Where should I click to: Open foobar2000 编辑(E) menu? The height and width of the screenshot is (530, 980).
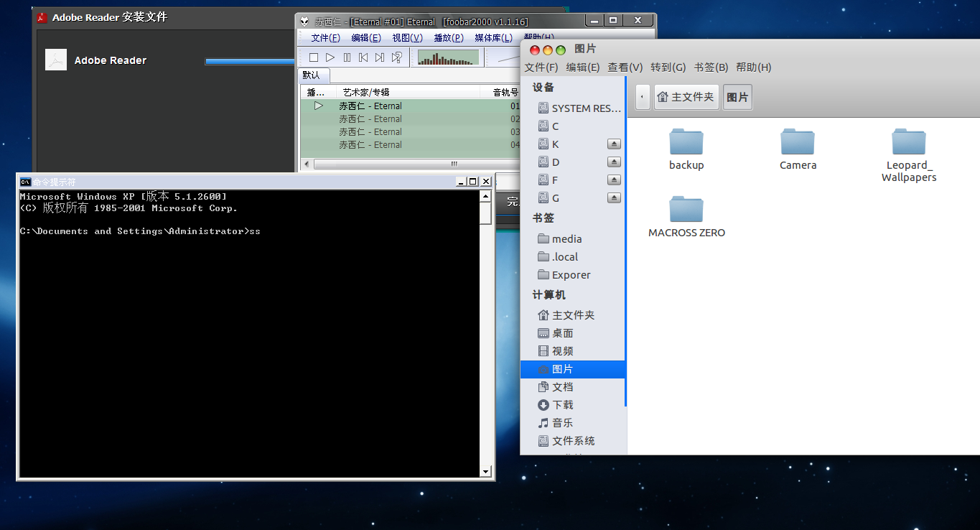pos(366,37)
